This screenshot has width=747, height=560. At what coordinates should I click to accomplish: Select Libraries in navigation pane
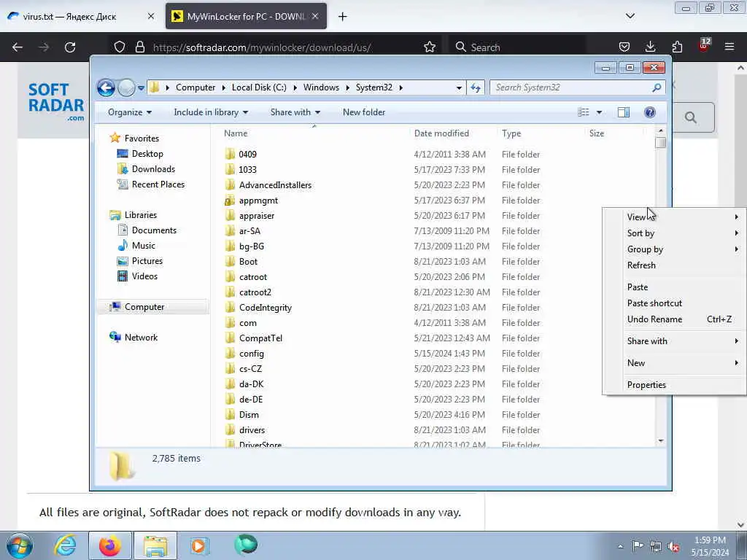[141, 215]
